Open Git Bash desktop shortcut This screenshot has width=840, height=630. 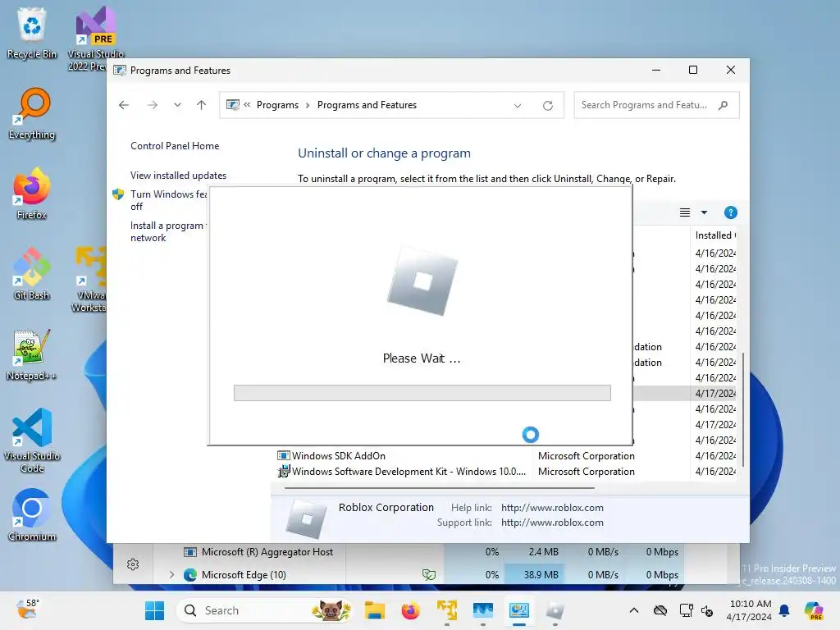[32, 274]
